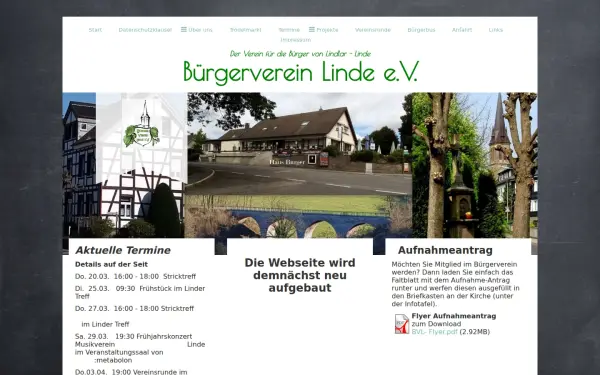This screenshot has height=375, width=600.
Task: Click the Aufnahmeantrag heading
Action: tap(445, 250)
